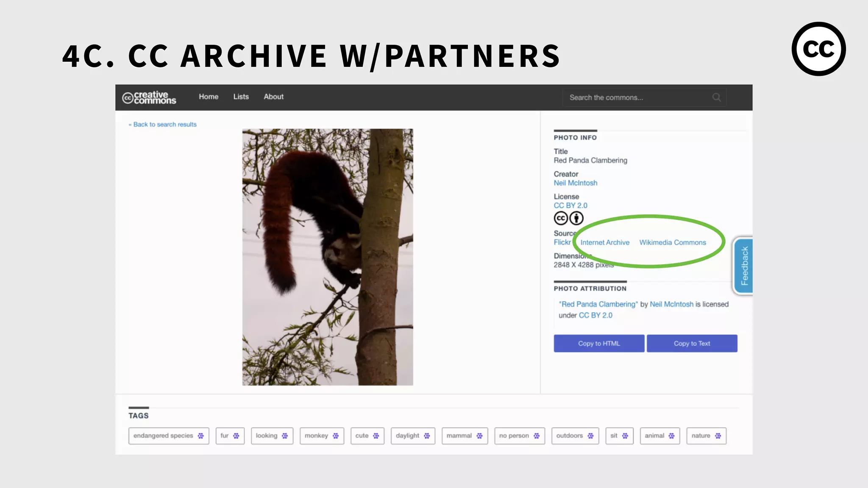
Task: Click CC BY 2.0 in photo attribution
Action: pyautogui.click(x=595, y=316)
